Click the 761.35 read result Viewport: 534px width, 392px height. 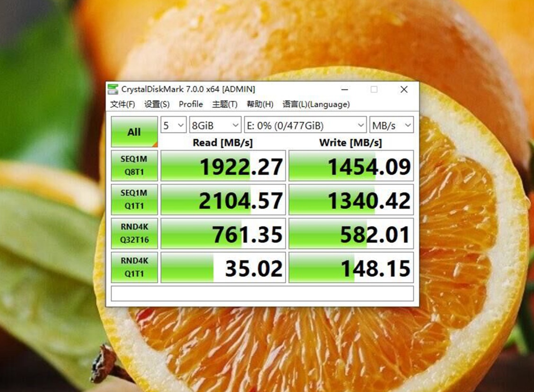click(223, 234)
